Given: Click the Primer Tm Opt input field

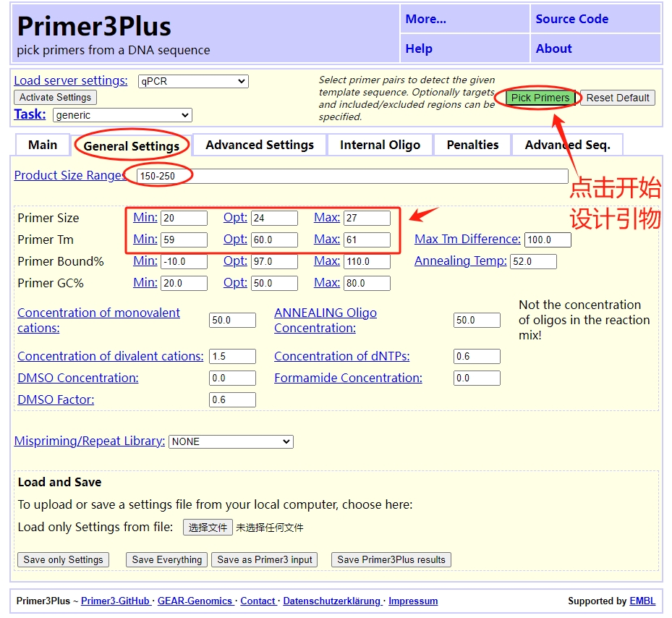Looking at the screenshot, I should (x=274, y=240).
